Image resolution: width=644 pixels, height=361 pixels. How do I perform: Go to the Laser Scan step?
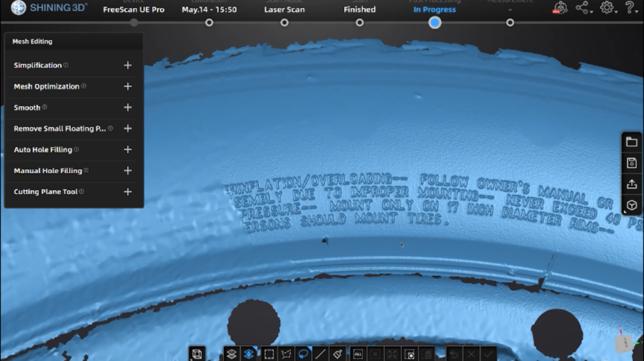(284, 22)
